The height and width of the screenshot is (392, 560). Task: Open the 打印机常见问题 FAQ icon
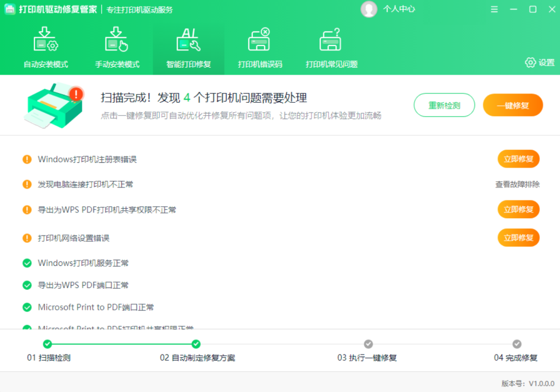tap(331, 39)
